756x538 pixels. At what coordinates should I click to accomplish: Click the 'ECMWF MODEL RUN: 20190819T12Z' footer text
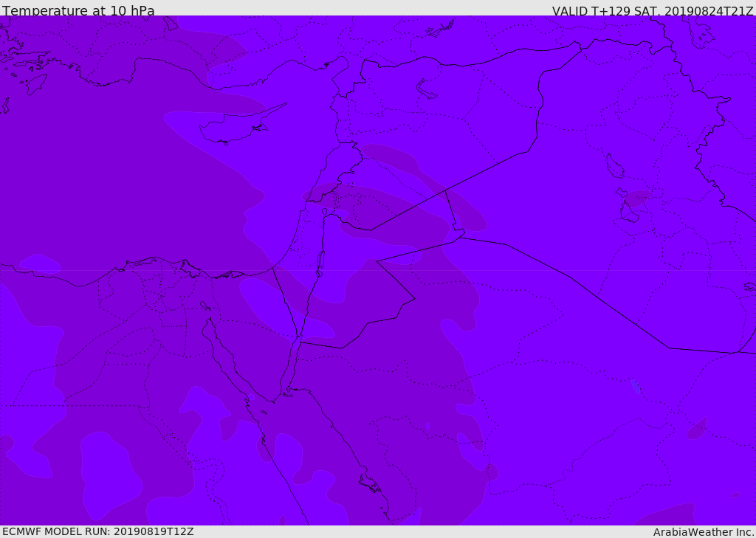coord(98,531)
